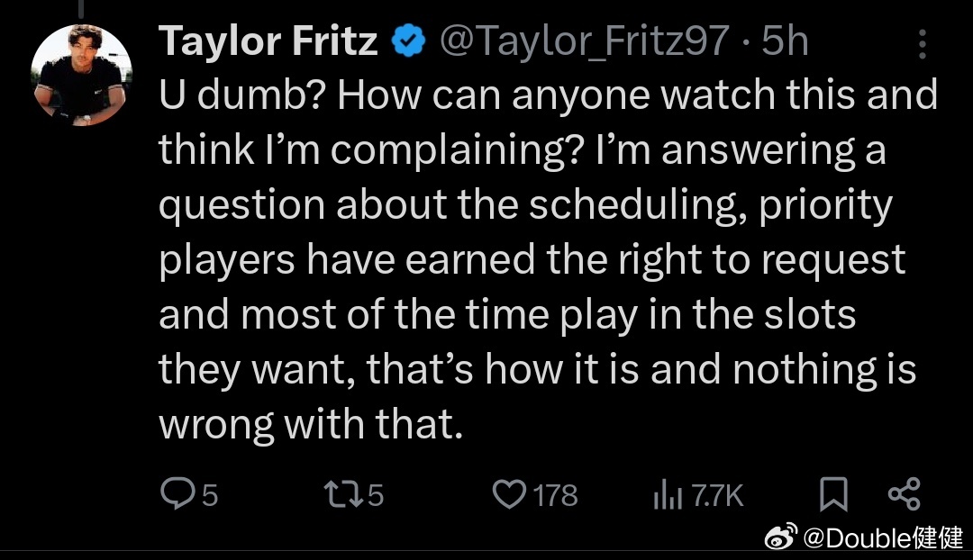Open Taylor Fritz's profile picture
This screenshot has height=560, width=973.
82,76
